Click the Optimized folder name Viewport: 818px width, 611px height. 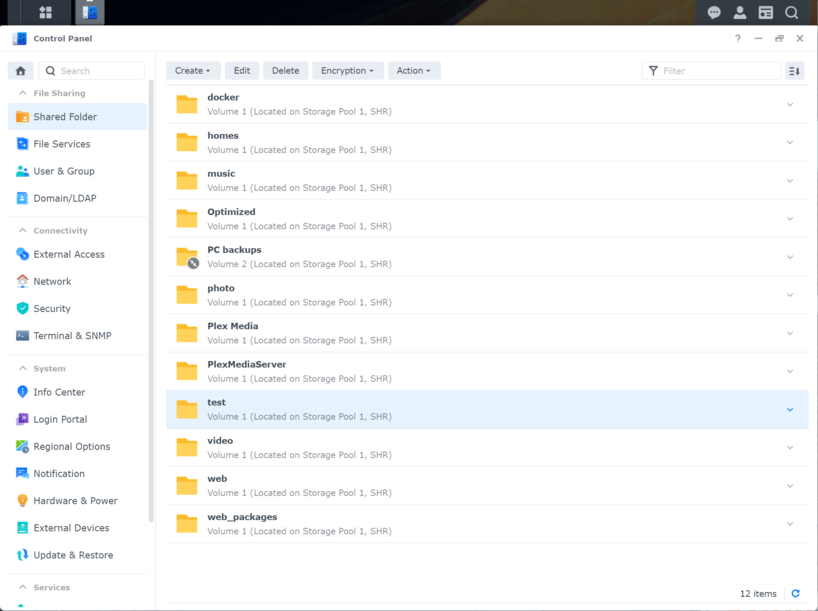pyautogui.click(x=231, y=212)
